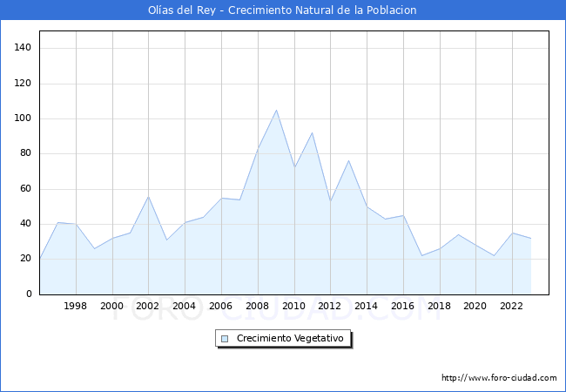566x392 pixels.
Task: Click the 2011 peak data point near 92
Action: (x=313, y=132)
